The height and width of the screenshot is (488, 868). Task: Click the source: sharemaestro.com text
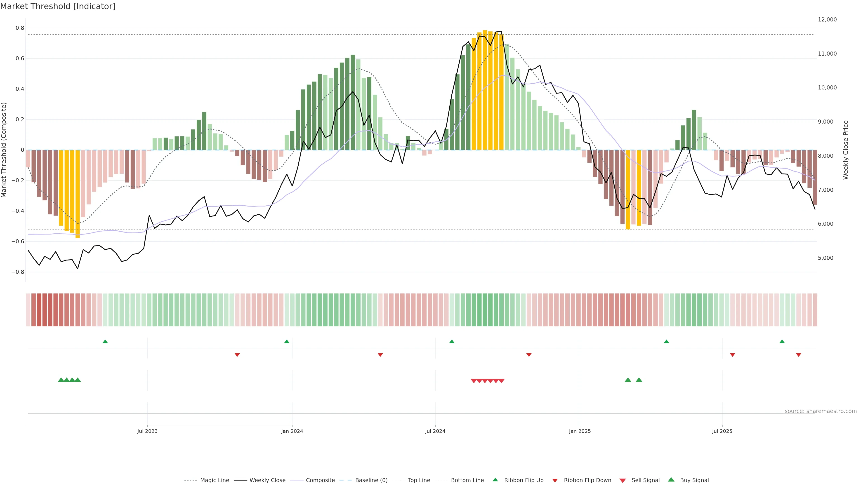[821, 411]
